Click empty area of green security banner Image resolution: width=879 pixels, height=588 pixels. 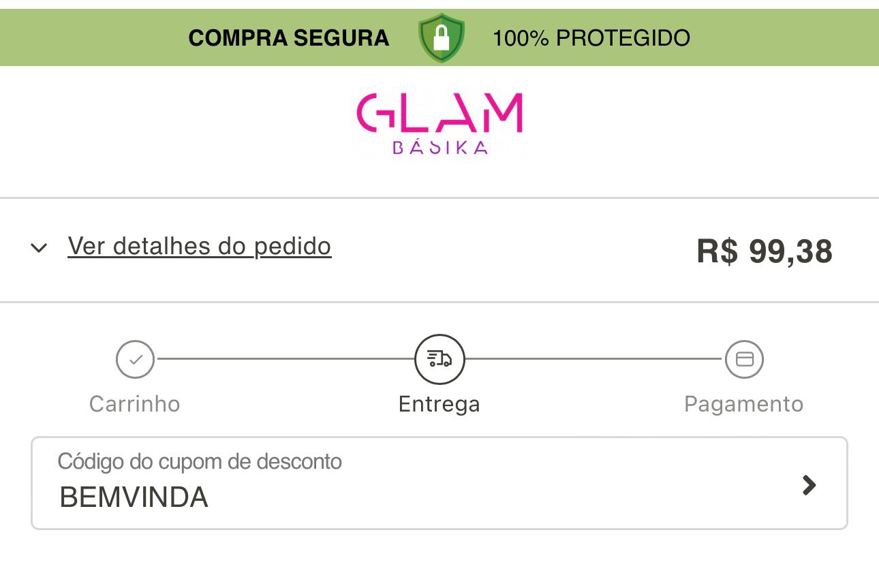[784, 38]
